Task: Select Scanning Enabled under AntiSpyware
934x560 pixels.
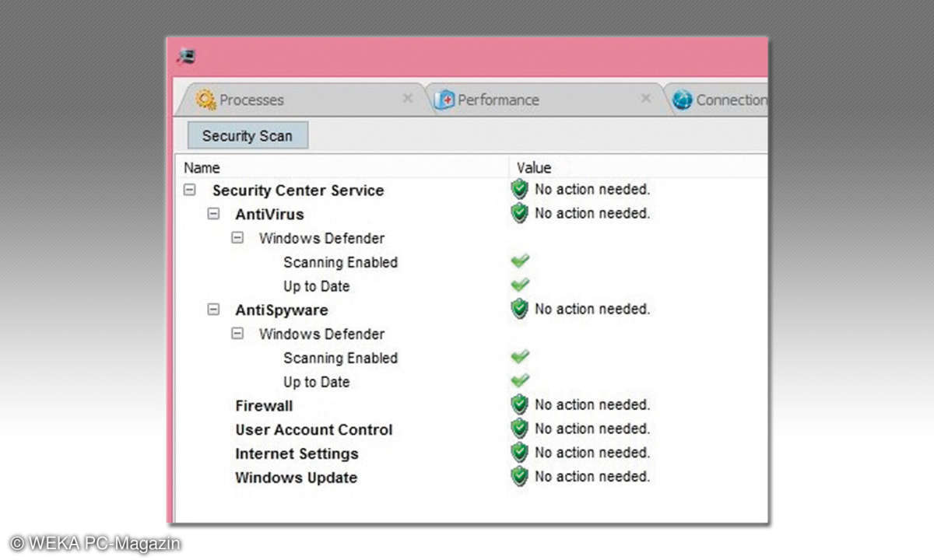Action: coord(340,359)
